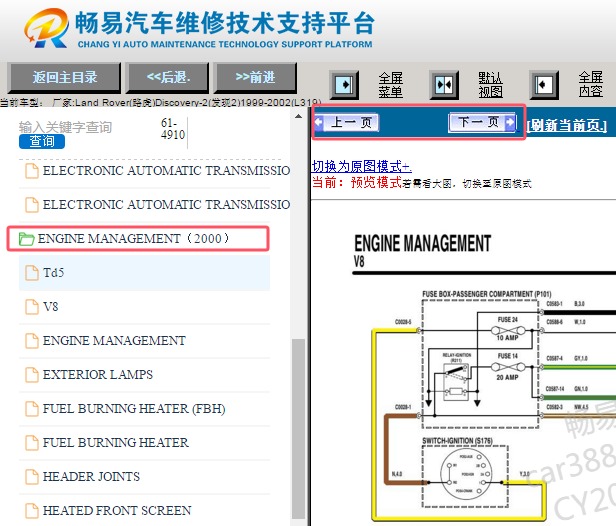Click the blue 查询 search button
The width and height of the screenshot is (616, 526).
click(x=42, y=141)
